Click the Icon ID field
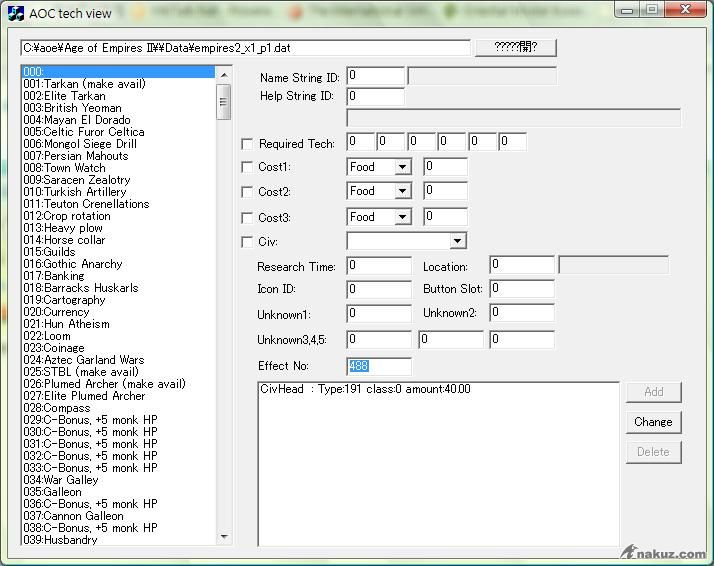This screenshot has height=566, width=714. coord(379,289)
